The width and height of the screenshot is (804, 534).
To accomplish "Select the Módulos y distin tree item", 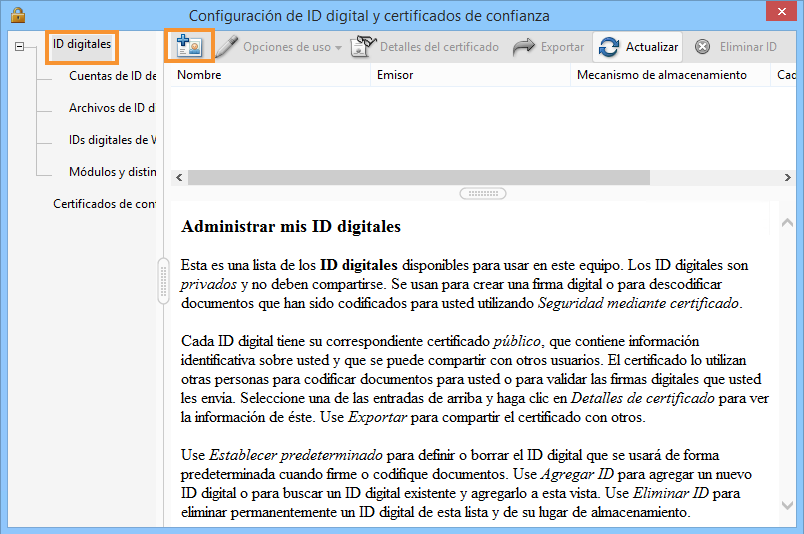I will point(112,172).
